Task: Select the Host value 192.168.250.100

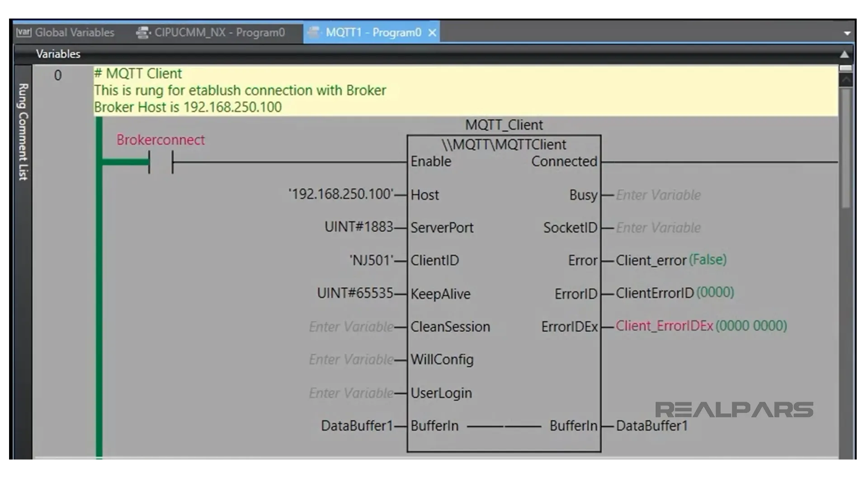Action: (341, 194)
